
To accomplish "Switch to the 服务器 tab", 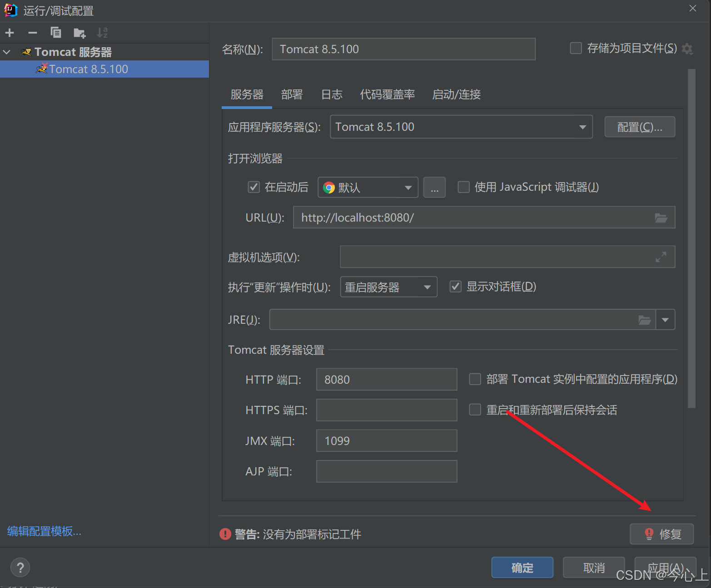I will (247, 94).
